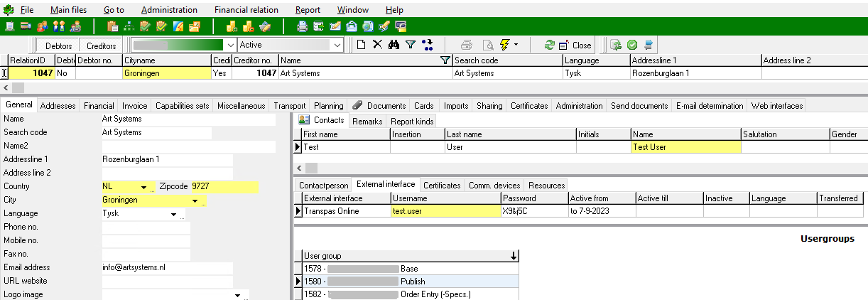Viewport: 868px width, 300px height.
Task: Click the blue double arrows icon
Action: [649, 45]
